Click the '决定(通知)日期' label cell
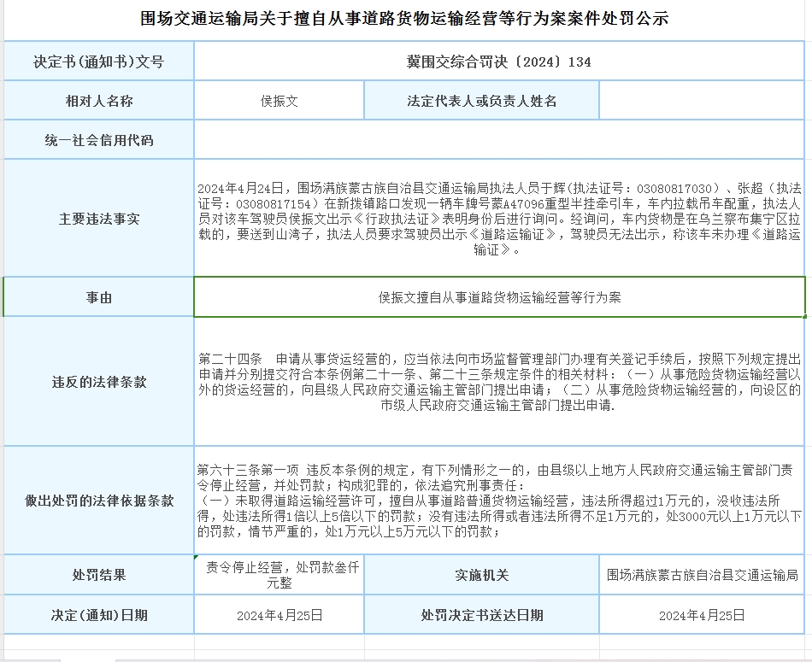The image size is (812, 662). [99, 614]
